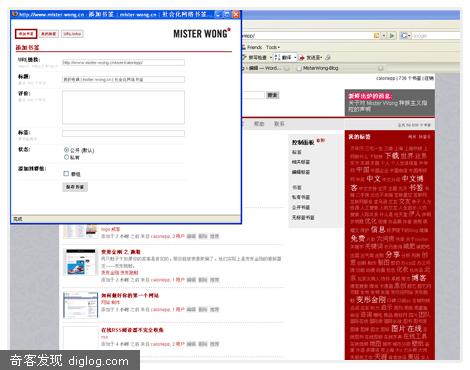Click the RSS feed icon in browser address bar
This screenshot has width=470, height=370.
click(x=377, y=35)
